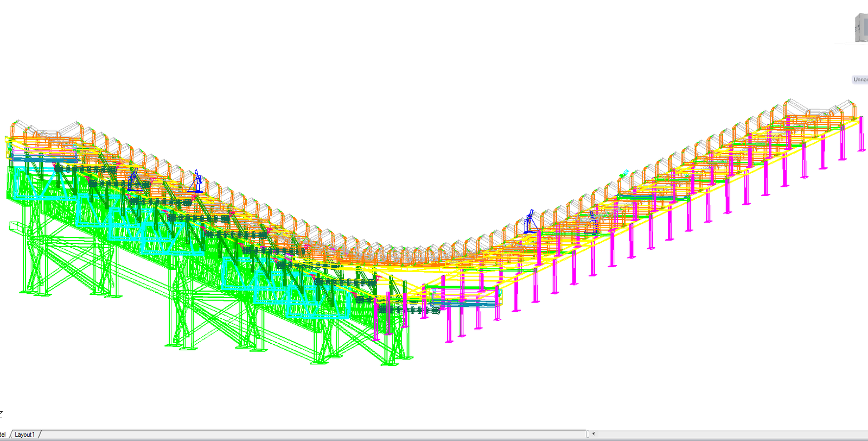Screen dimensions: 868x441
Task: Click the horizontal scrollbar left arrow
Action: point(593,434)
